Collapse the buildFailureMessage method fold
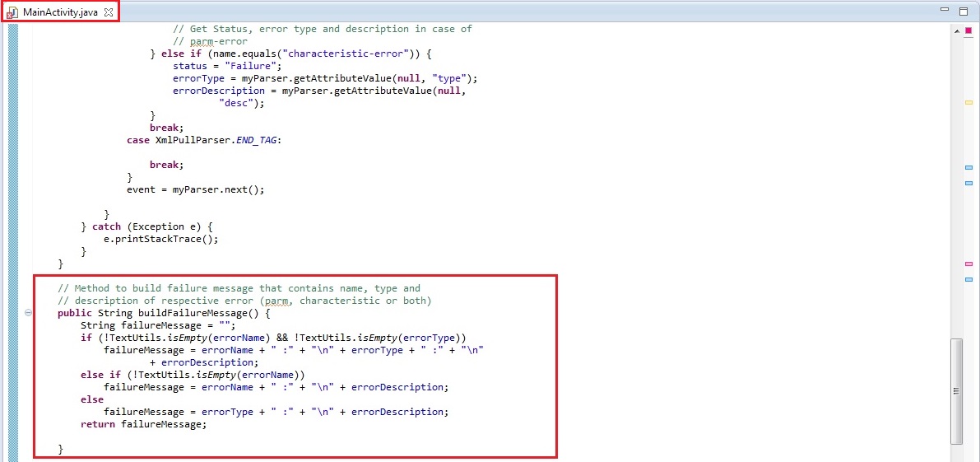The image size is (980, 462). [27, 313]
